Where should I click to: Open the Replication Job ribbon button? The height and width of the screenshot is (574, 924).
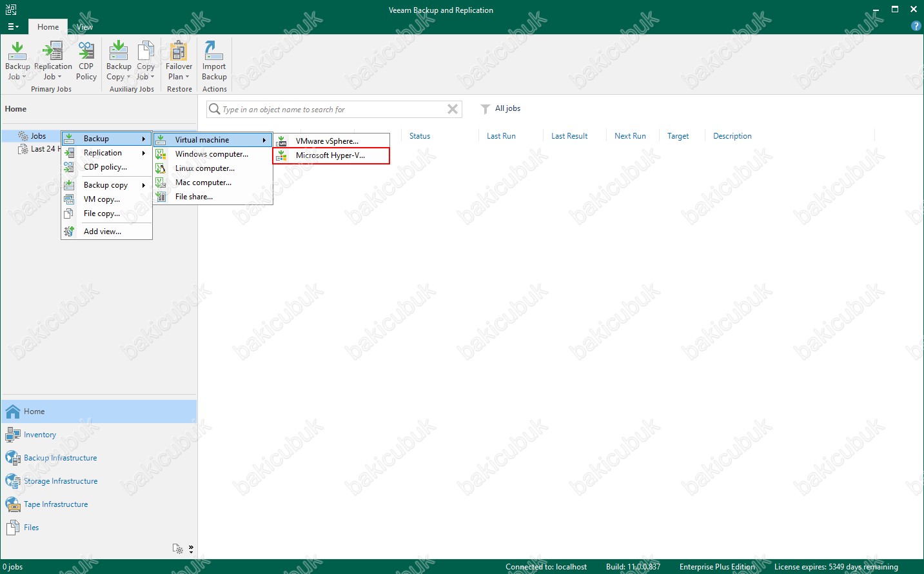(x=53, y=61)
